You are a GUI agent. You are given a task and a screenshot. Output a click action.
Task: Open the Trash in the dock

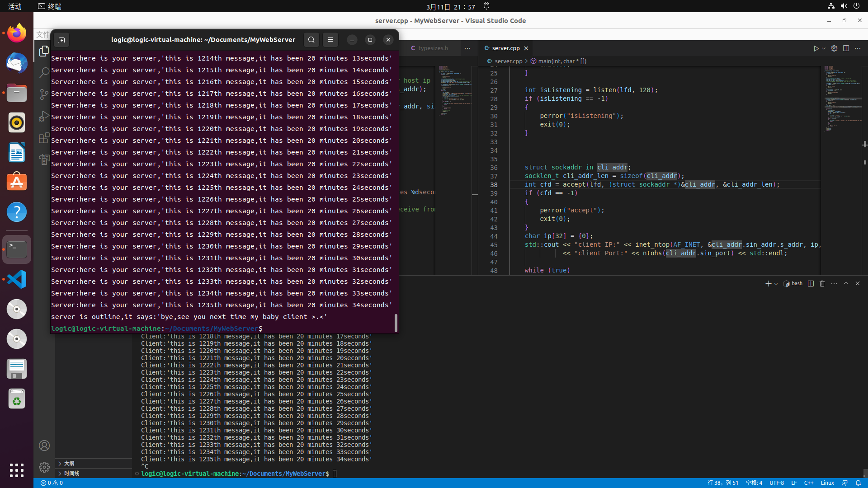[17, 399]
